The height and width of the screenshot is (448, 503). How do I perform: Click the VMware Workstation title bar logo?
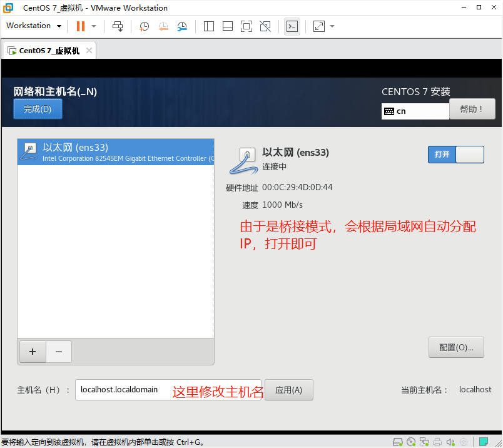(x=8, y=8)
